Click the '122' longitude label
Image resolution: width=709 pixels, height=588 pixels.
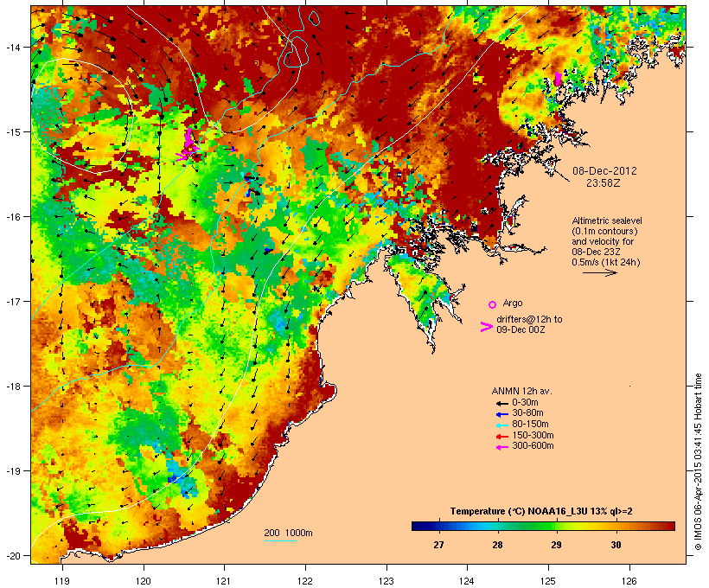(305, 581)
